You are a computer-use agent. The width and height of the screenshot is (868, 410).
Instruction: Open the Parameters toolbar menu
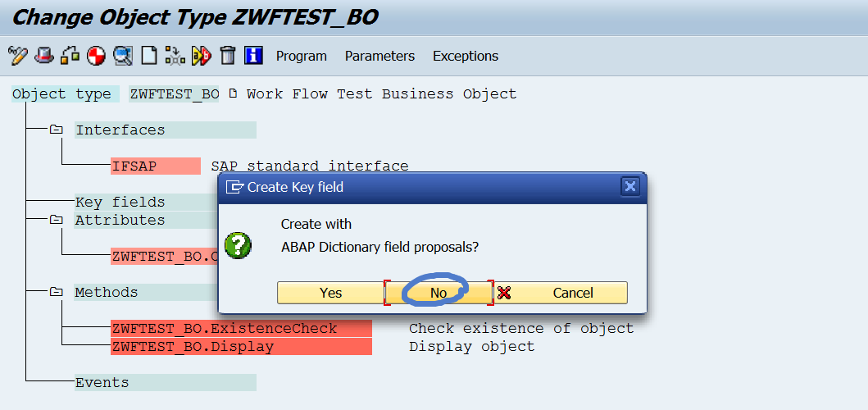[x=379, y=56]
